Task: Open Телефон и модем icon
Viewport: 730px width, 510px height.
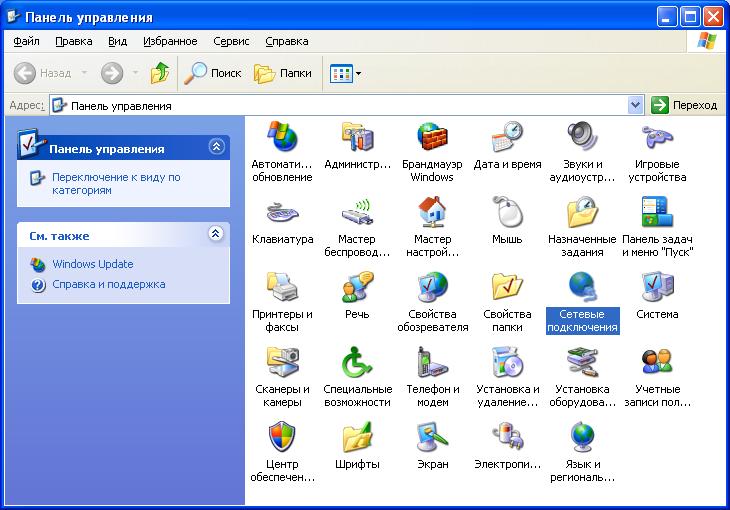Action: tap(432, 361)
